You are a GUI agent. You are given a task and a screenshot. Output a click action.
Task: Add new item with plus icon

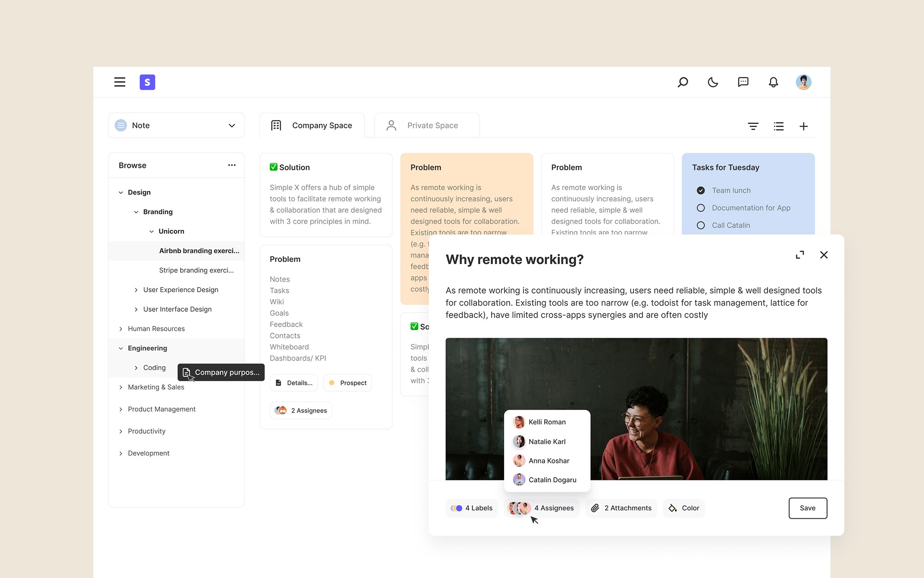click(803, 126)
